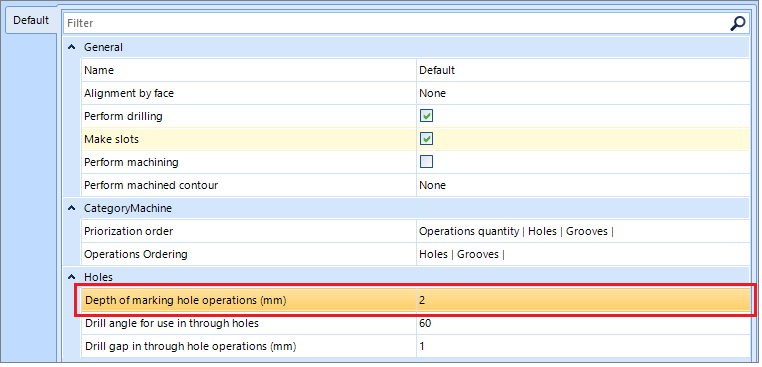The image size is (762, 367).
Task: Collapse the General section
Action: pyautogui.click(x=72, y=47)
